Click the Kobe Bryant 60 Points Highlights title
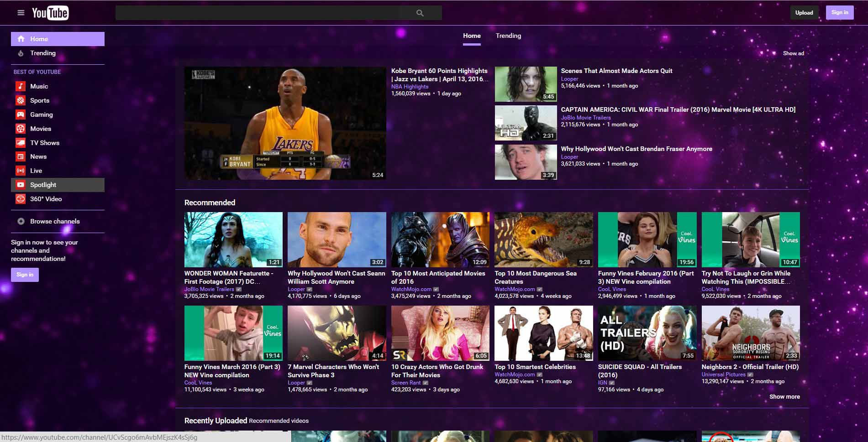 click(x=439, y=75)
